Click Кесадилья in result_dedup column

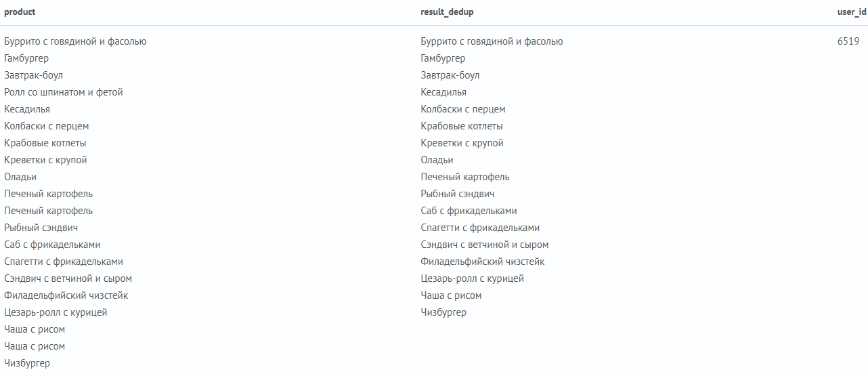click(443, 92)
